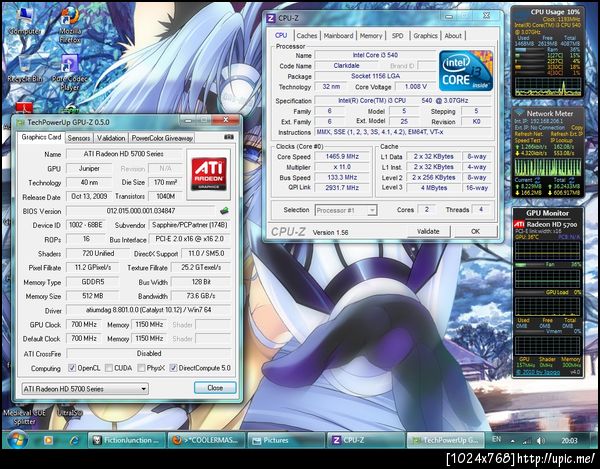600x469 pixels.
Task: Toggle the PhysX checkbox
Action: [x=141, y=368]
